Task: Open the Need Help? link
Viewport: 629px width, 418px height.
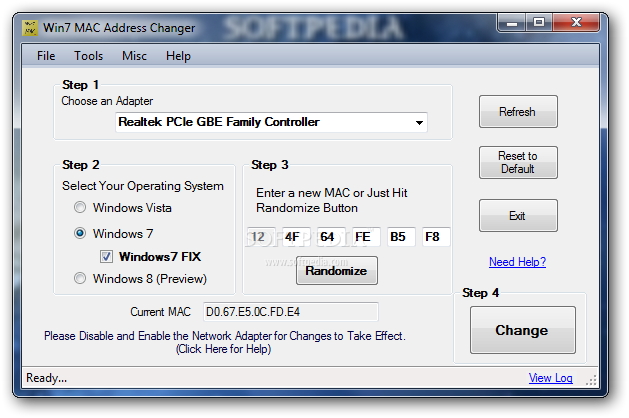Action: pos(517,262)
